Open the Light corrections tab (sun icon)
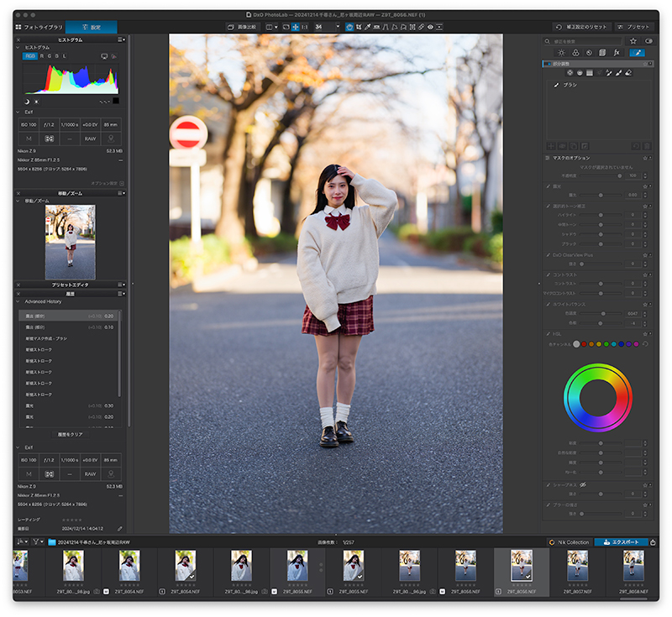The image size is (672, 617). tap(561, 53)
